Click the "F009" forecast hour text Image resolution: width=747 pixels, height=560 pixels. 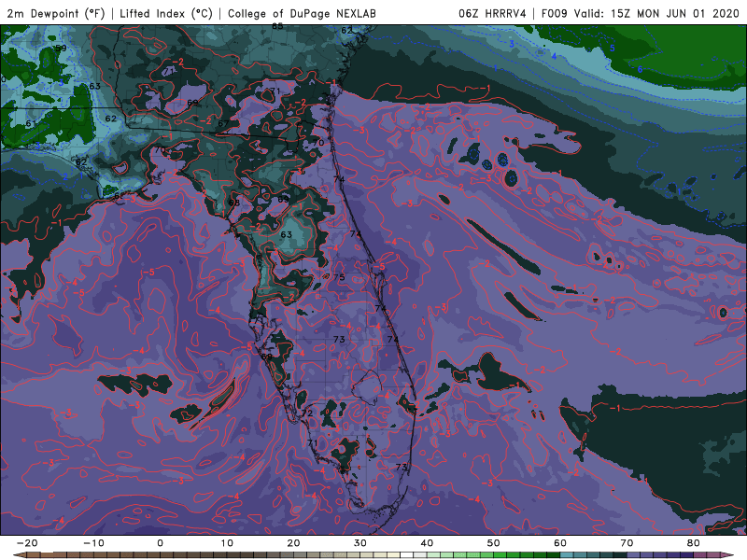(x=555, y=13)
